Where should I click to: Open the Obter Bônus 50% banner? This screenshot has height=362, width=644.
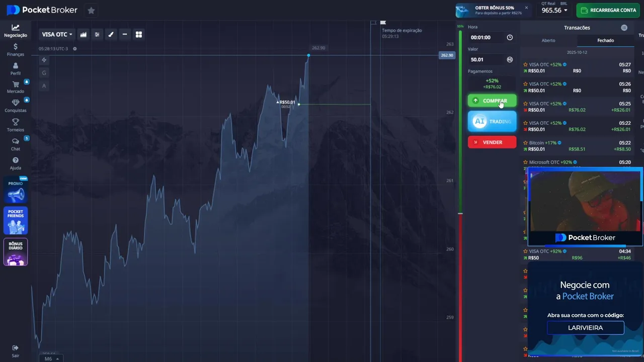tap(492, 10)
